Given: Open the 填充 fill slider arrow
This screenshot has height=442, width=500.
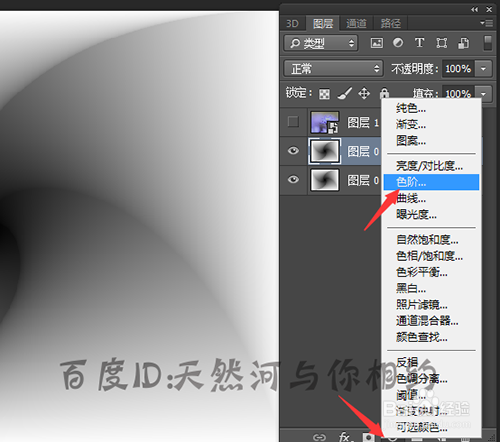Looking at the screenshot, I should (483, 93).
